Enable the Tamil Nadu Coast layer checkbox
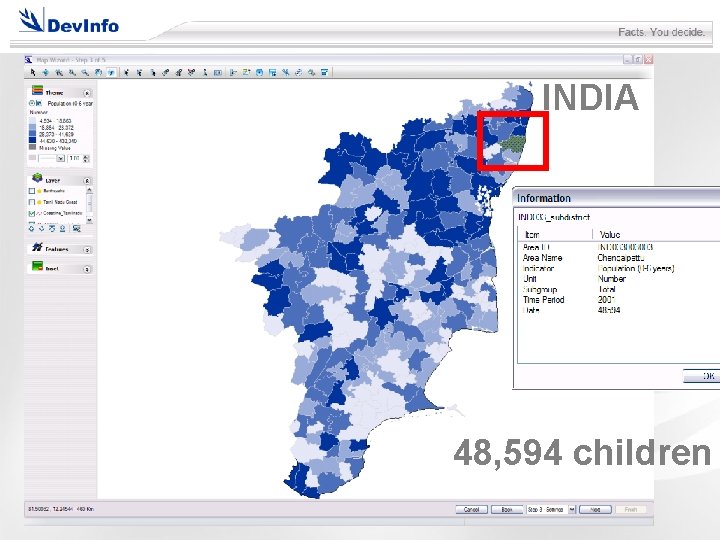 [x=32, y=202]
